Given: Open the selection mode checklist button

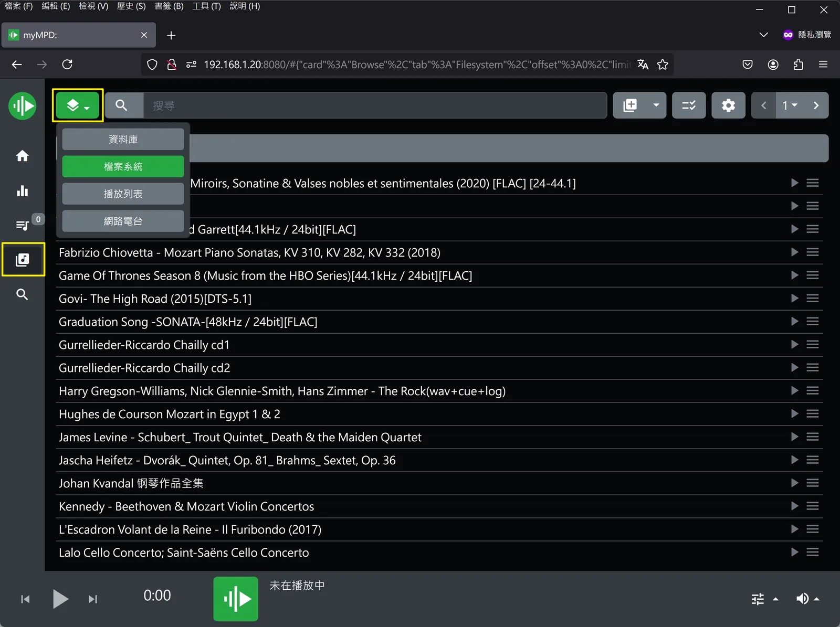Looking at the screenshot, I should point(689,105).
